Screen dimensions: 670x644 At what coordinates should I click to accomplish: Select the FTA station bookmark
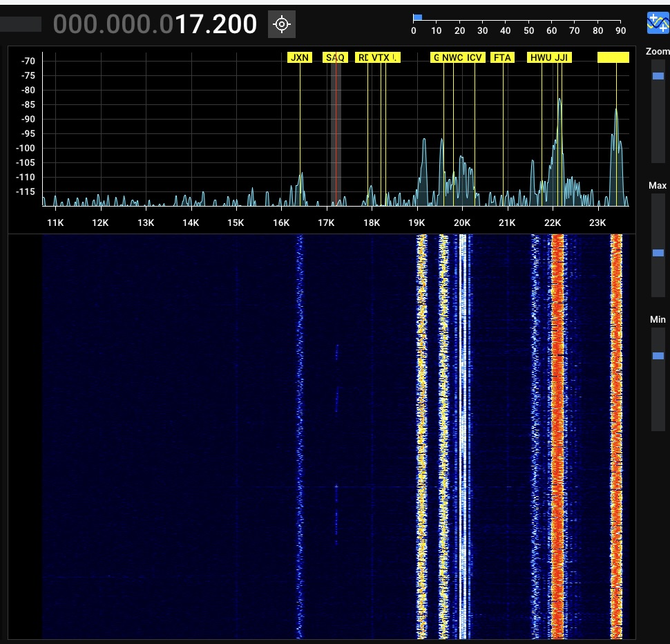502,57
